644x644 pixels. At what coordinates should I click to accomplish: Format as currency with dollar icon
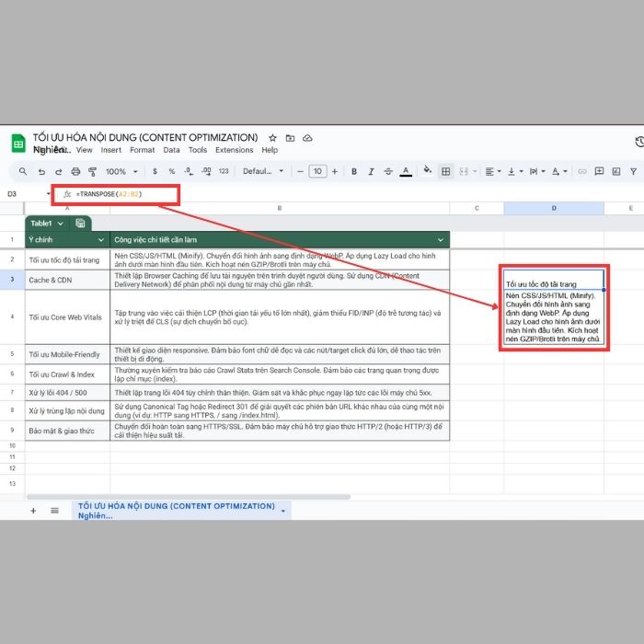click(x=155, y=171)
